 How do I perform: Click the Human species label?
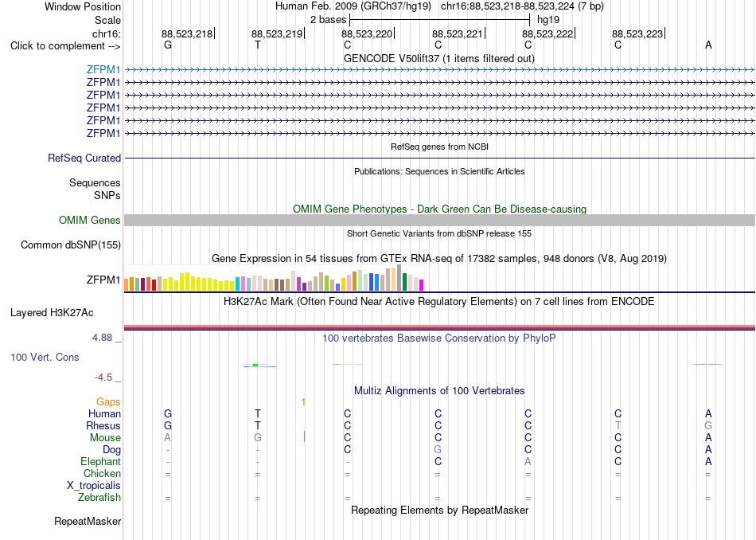(x=104, y=414)
